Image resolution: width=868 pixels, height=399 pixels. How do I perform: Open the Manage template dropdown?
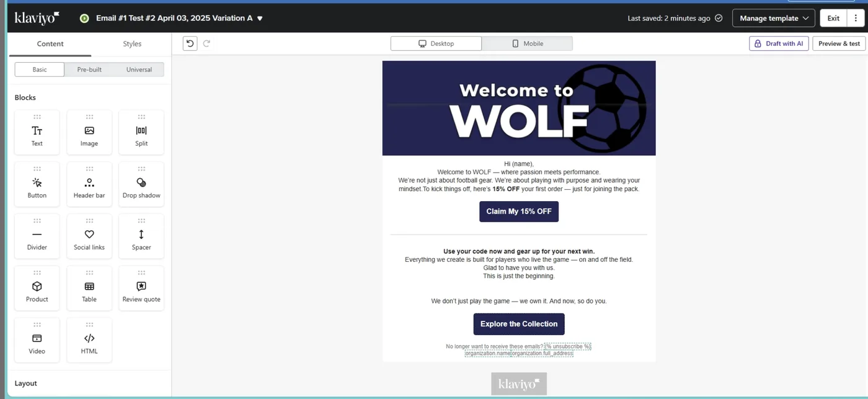pos(774,18)
